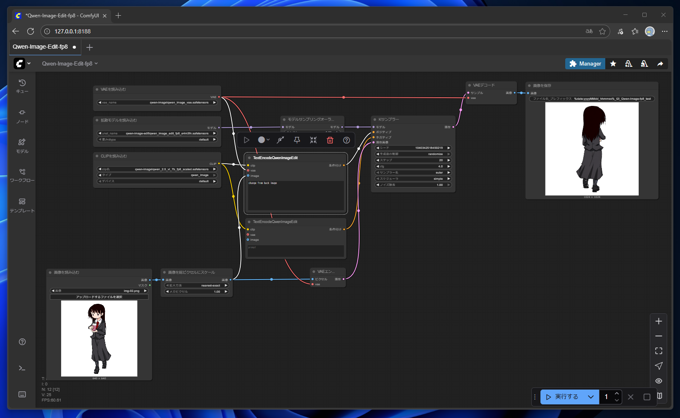Expand the run button options dropdown arrow
The height and width of the screenshot is (418, 680).
pyautogui.click(x=591, y=397)
